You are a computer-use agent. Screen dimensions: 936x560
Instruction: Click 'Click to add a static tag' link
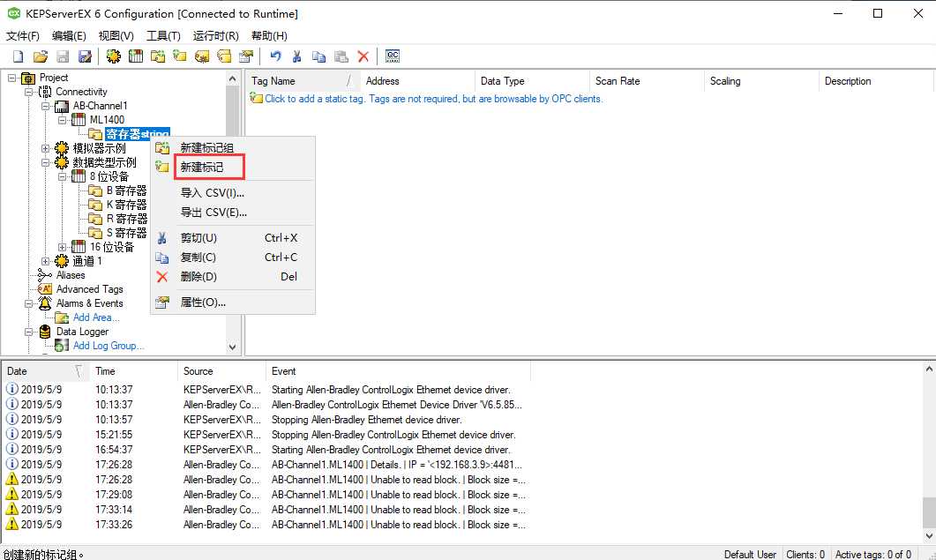point(433,99)
